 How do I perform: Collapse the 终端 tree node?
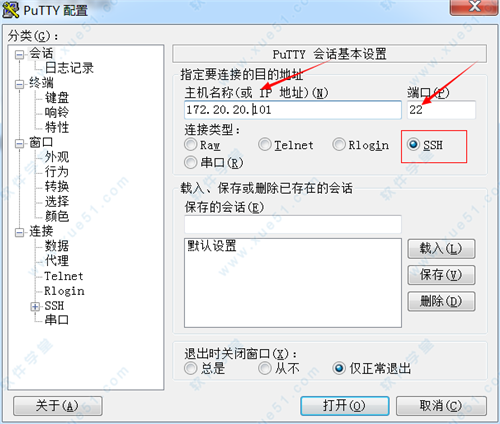pos(20,84)
